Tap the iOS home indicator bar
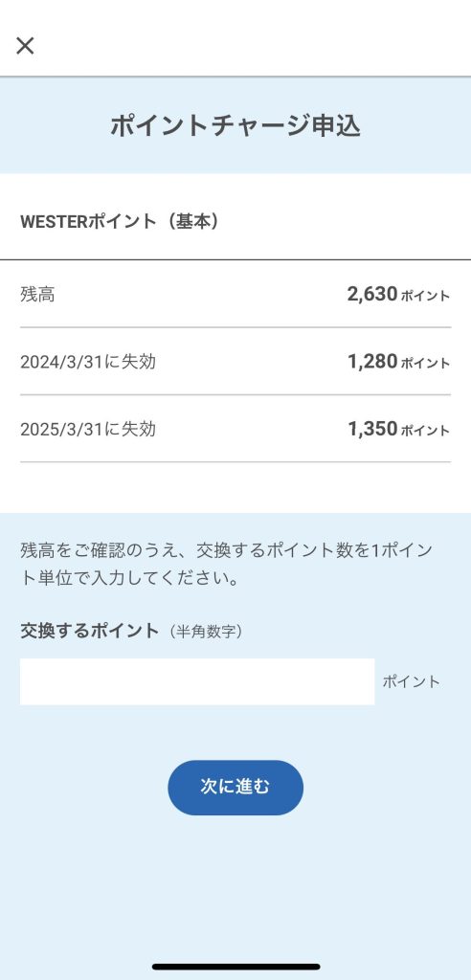The width and height of the screenshot is (471, 980). click(235, 967)
